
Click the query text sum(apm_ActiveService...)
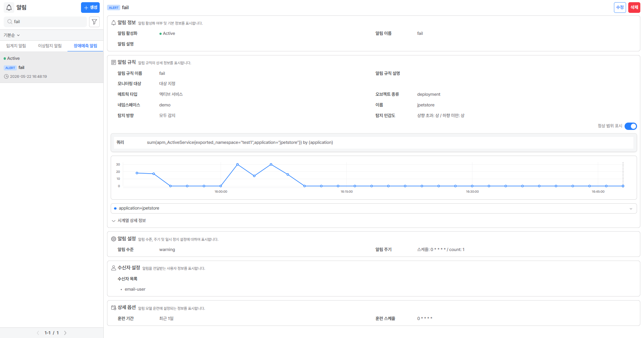[240, 142]
